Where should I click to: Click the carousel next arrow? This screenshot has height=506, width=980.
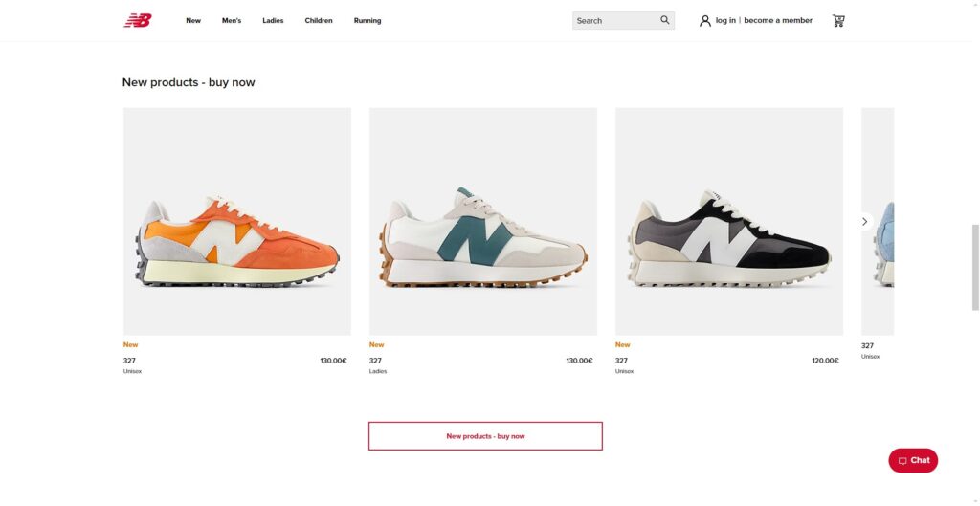click(864, 221)
